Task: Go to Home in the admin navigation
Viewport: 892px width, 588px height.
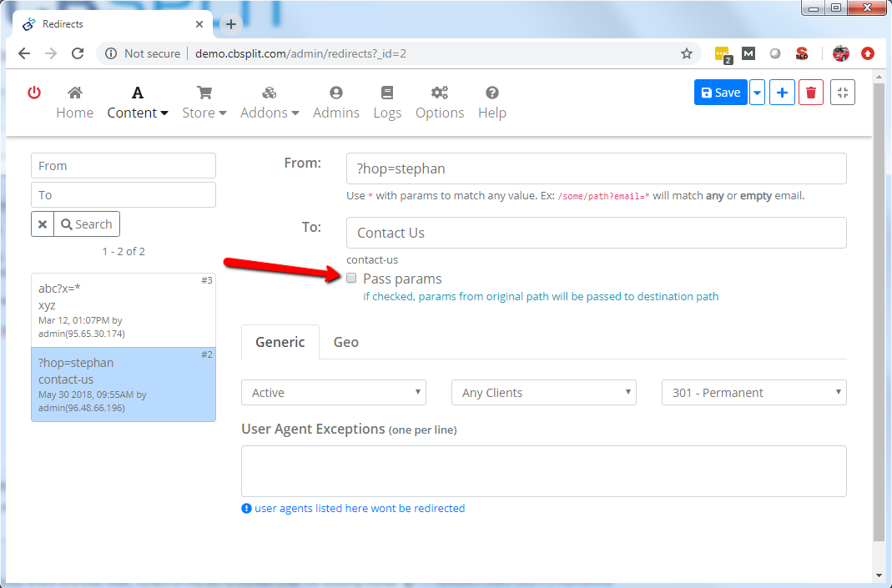Action: (x=74, y=103)
